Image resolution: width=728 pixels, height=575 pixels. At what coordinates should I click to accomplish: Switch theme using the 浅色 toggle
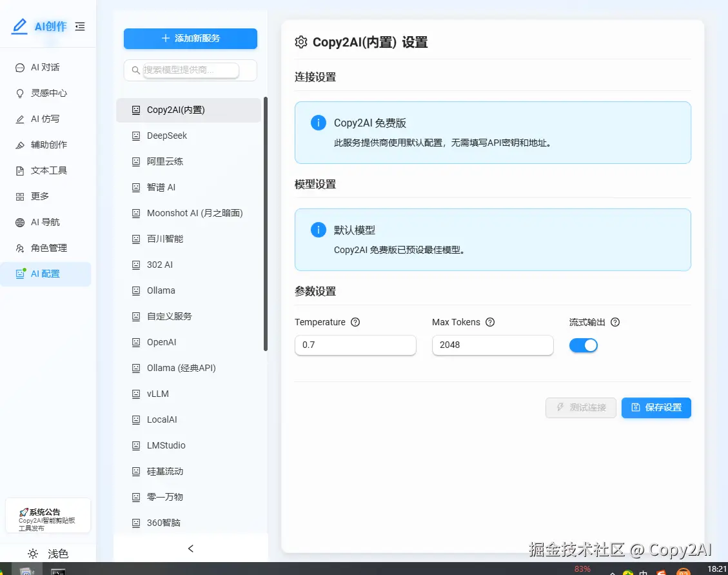pyautogui.click(x=48, y=554)
